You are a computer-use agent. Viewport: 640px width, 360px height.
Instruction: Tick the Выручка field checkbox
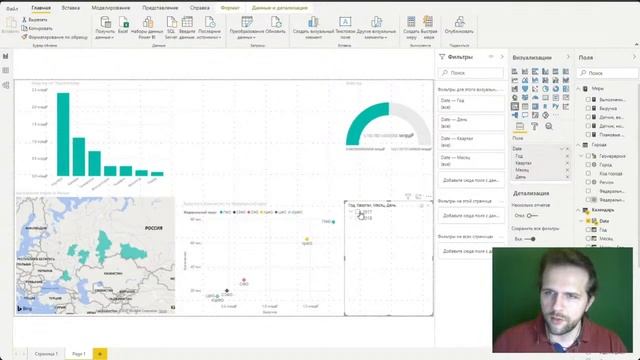pyautogui.click(x=588, y=108)
